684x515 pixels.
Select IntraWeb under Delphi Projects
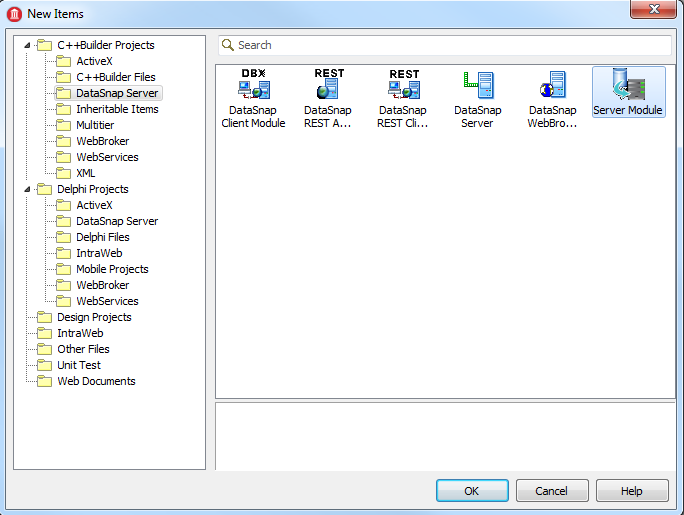pos(99,253)
